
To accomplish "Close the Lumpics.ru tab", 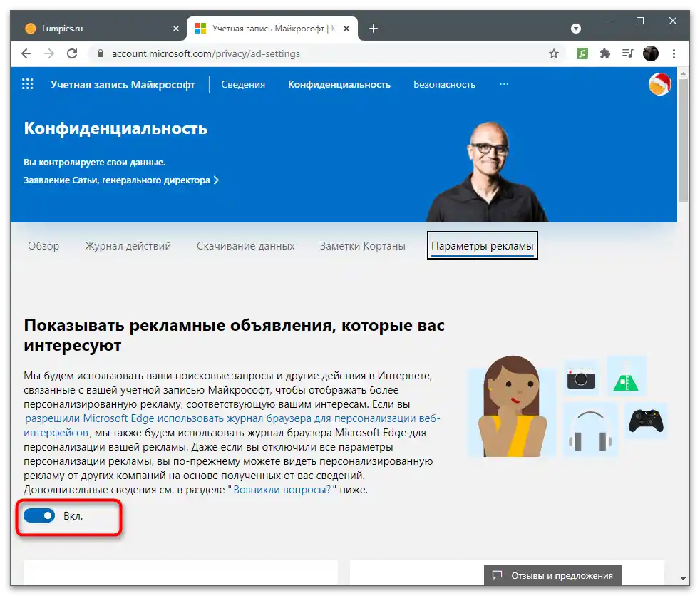I will point(176,29).
